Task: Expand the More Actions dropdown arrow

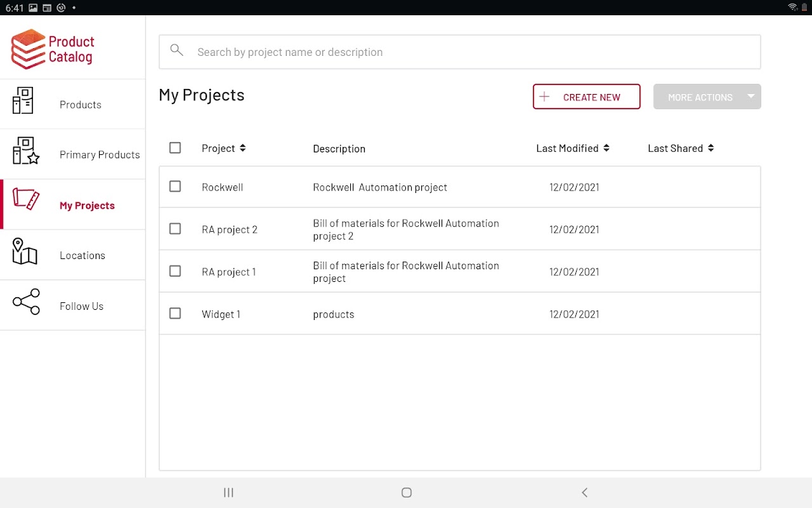Action: coord(750,97)
